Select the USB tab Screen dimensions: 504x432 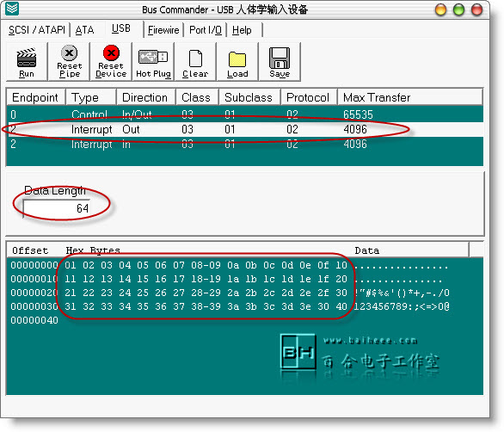[121, 28]
